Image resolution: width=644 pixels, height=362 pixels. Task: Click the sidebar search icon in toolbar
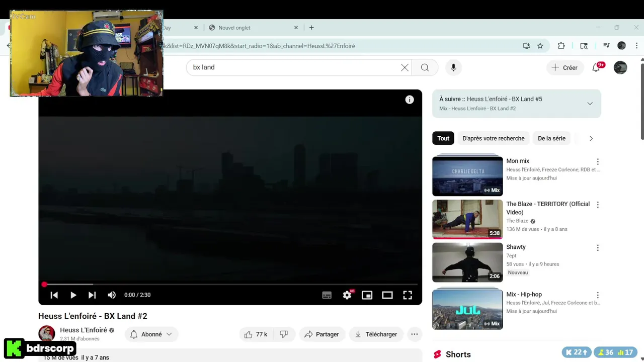(584, 46)
